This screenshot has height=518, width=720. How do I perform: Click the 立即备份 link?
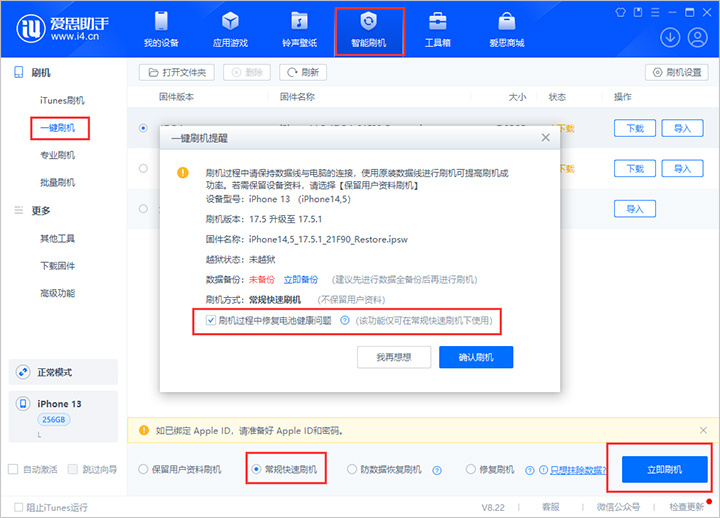coord(301,280)
